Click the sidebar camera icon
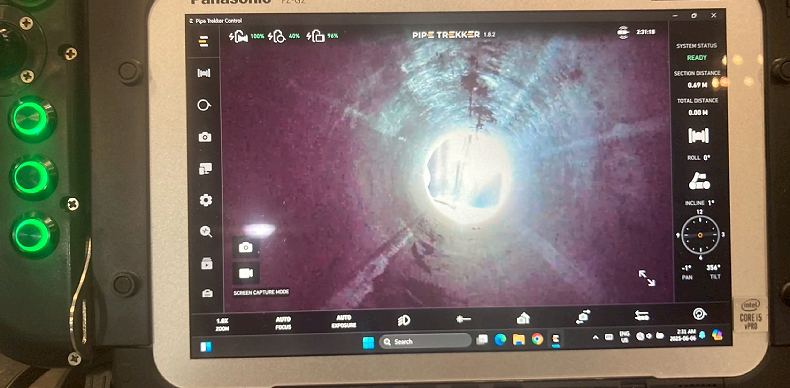This screenshot has height=388, width=790. 205,137
